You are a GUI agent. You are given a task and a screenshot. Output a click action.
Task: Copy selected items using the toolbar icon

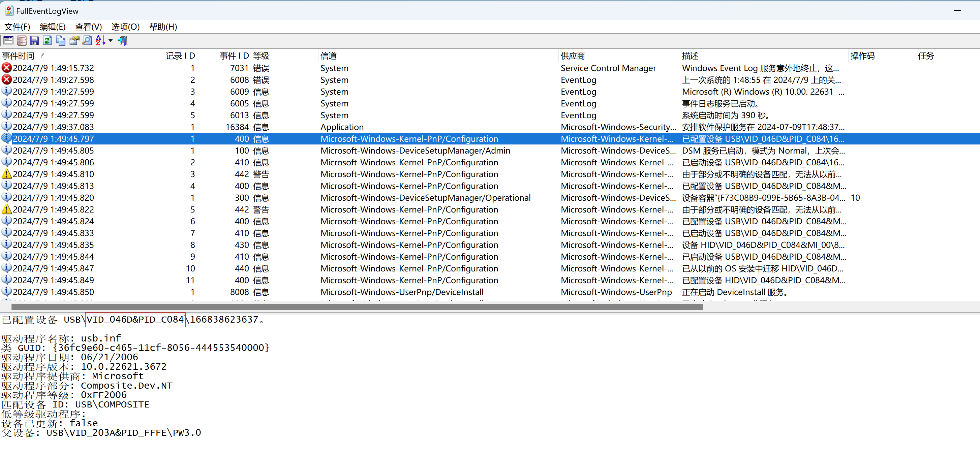tap(60, 40)
